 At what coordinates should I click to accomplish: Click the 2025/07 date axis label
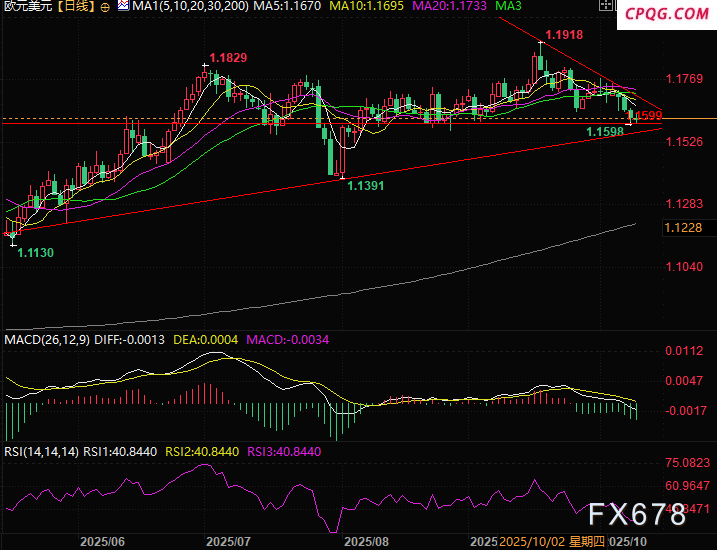click(227, 541)
